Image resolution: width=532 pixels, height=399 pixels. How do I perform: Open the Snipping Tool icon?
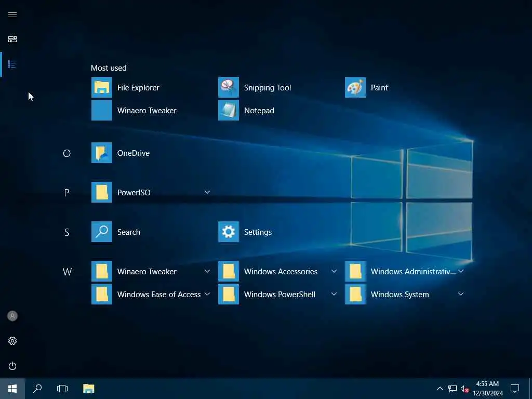(x=229, y=87)
